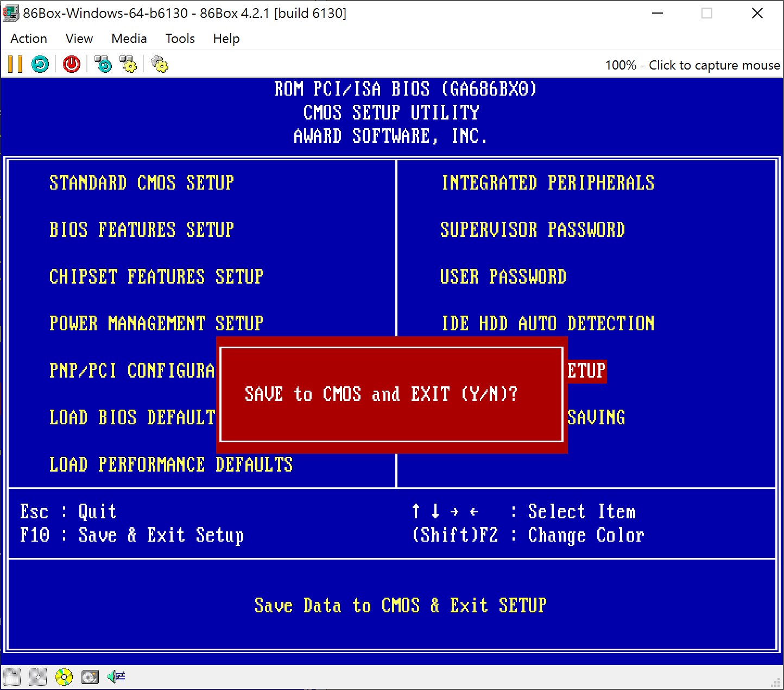Select LOAD BIOS DEFAULTS entry
The height and width of the screenshot is (690, 784).
[132, 418]
